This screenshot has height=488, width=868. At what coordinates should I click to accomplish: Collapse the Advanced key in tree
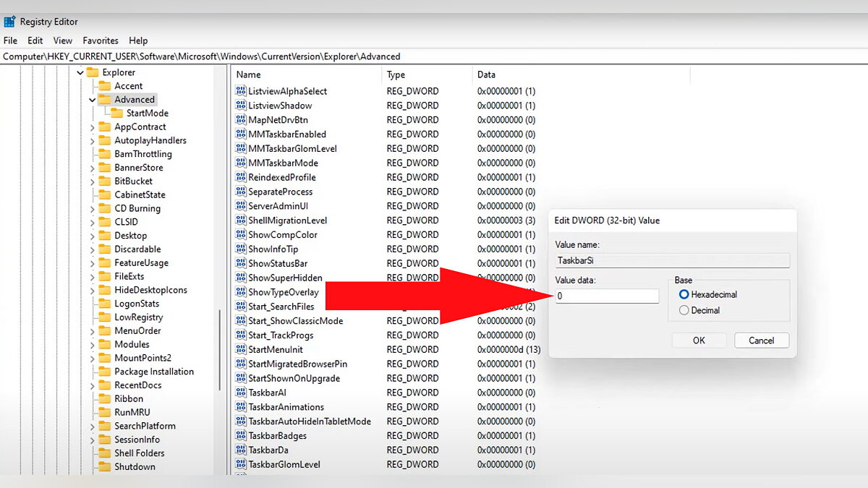pos(93,100)
